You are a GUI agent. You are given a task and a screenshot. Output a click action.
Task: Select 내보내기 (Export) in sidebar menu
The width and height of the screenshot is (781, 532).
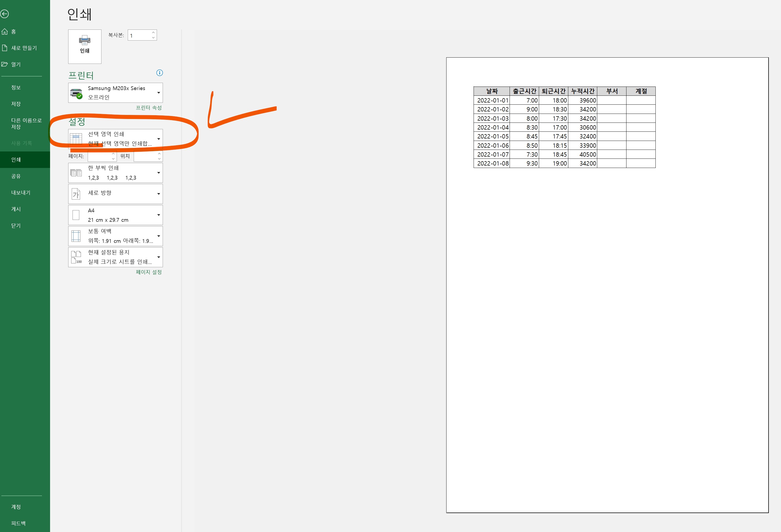[21, 193]
